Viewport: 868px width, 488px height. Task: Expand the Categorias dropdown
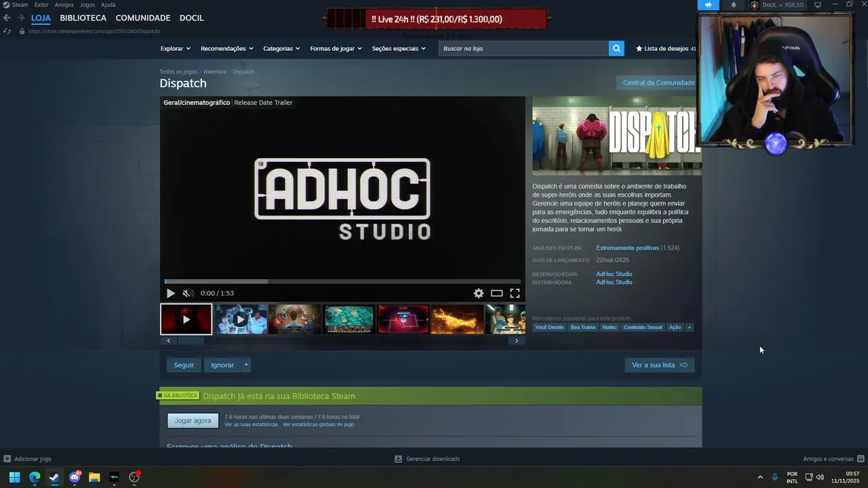tap(281, 48)
